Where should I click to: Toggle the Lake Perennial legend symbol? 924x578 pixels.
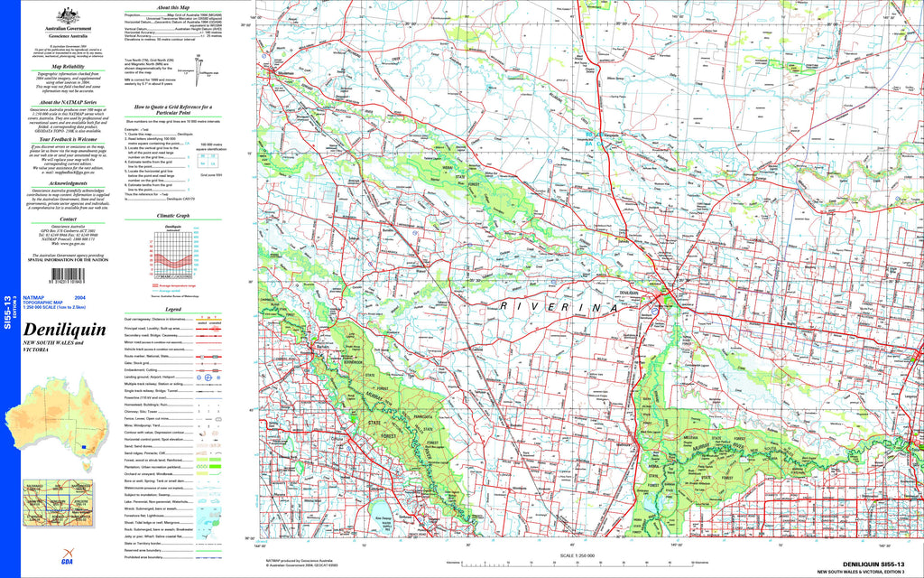click(206, 499)
